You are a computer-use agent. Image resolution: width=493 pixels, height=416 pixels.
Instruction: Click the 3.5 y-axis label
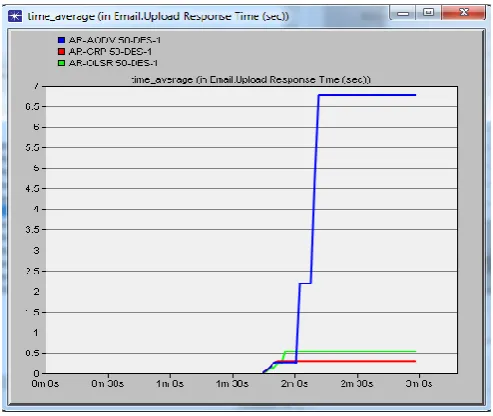coord(33,230)
